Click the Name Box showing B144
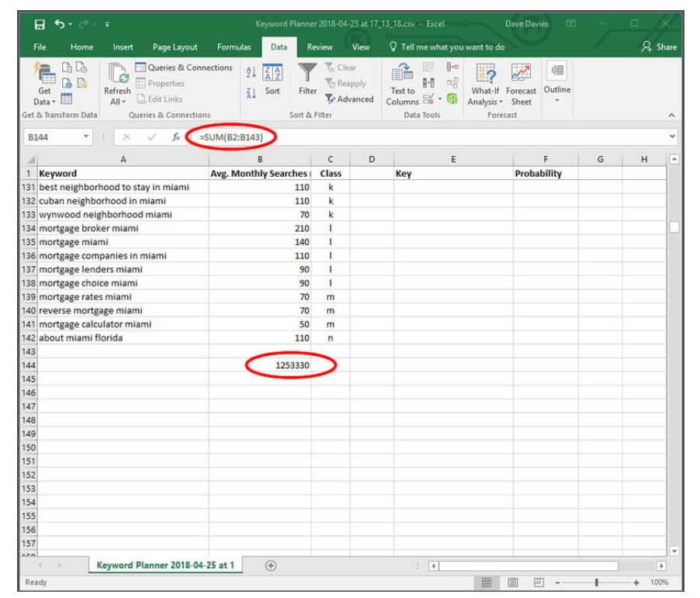Image resolution: width=700 pixels, height=598 pixels. 52,137
